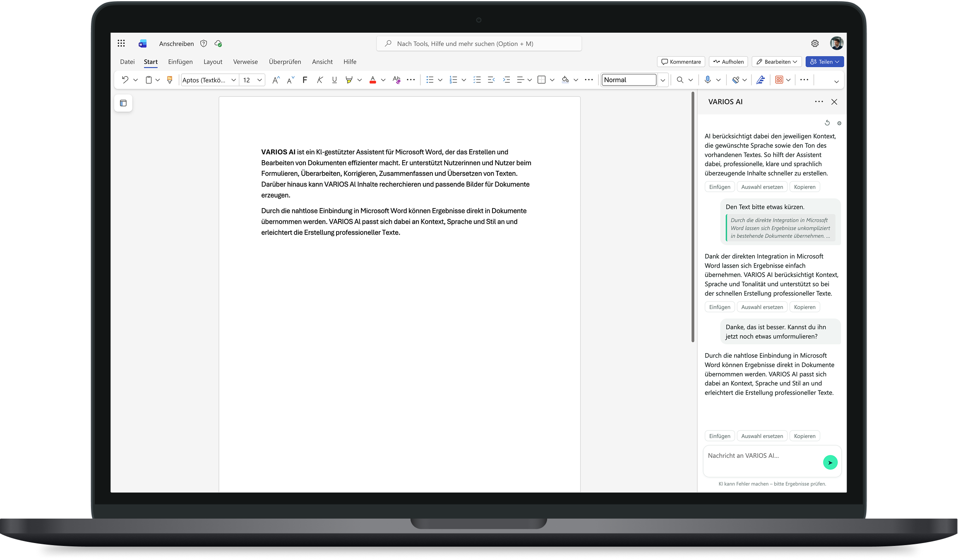Apply the red font color
Viewport: 958px width, 560px height.
pos(373,80)
